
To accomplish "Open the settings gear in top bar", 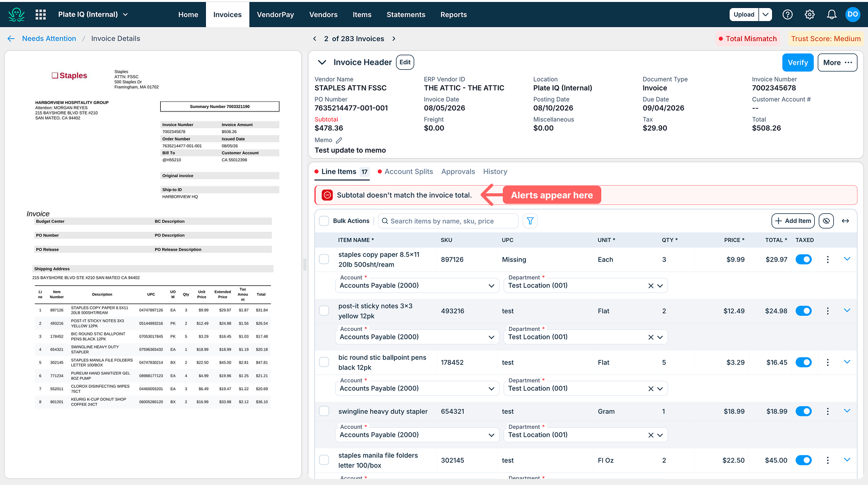I will pos(810,15).
